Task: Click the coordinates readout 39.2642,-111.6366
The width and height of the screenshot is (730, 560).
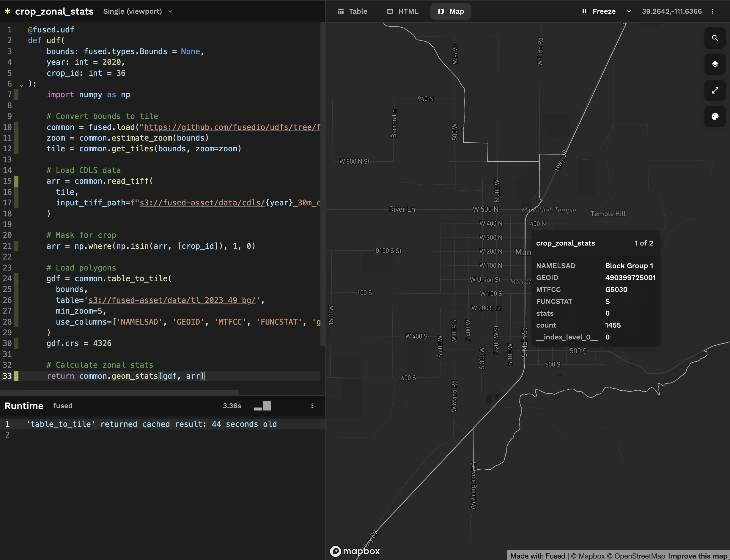Action: pyautogui.click(x=672, y=11)
